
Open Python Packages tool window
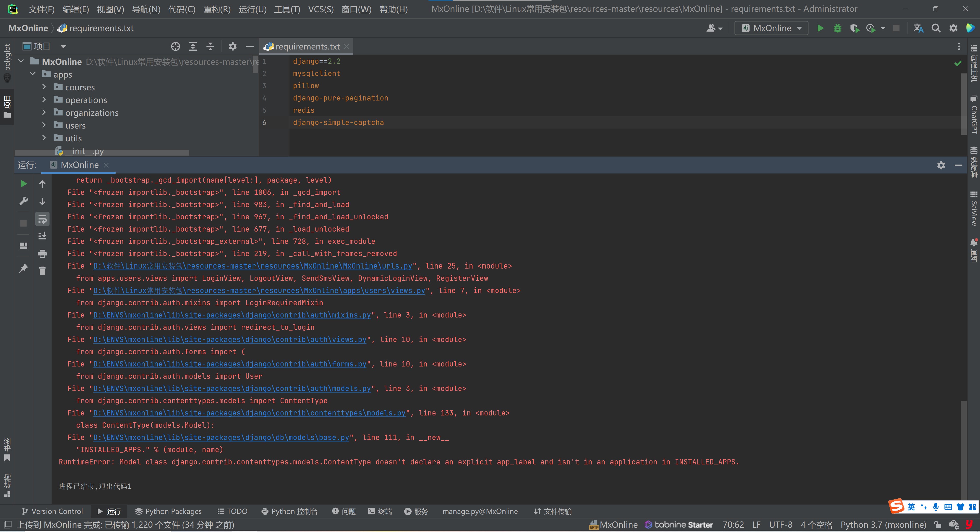[x=168, y=511]
